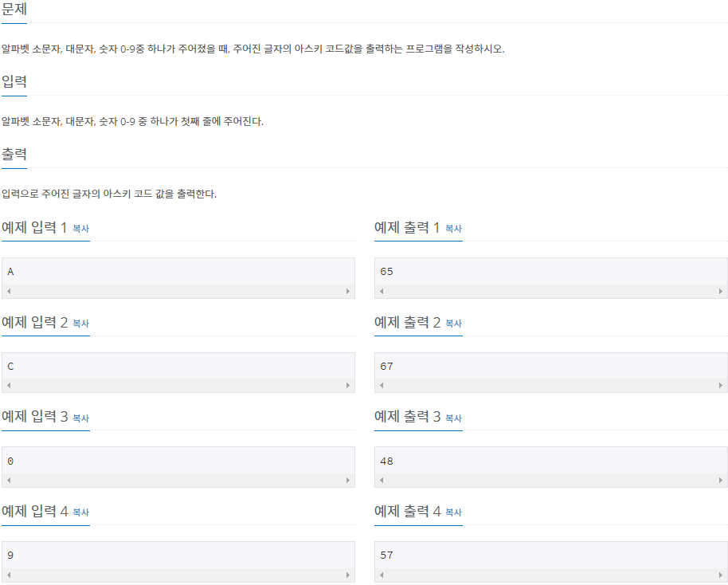Viewport: 728px width, 585px height.
Task: Click right scroll arrow in example input 2 box
Action: pos(348,385)
